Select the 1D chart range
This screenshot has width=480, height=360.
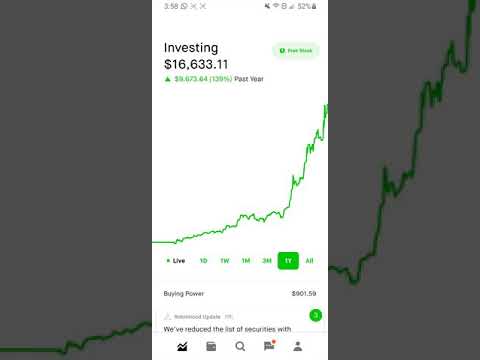pyautogui.click(x=203, y=261)
